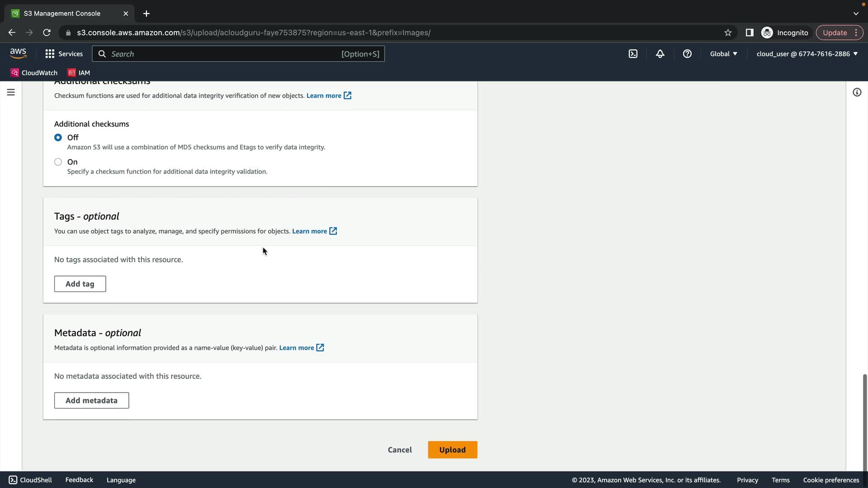This screenshot has width=868, height=488.
Task: Select the checksums On radio button
Action: click(x=58, y=162)
